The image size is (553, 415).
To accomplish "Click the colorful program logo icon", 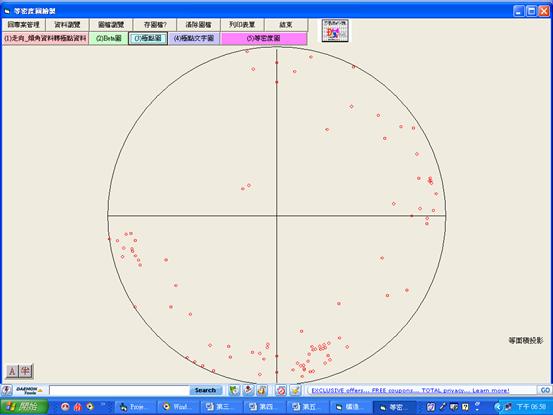I will [x=335, y=31].
